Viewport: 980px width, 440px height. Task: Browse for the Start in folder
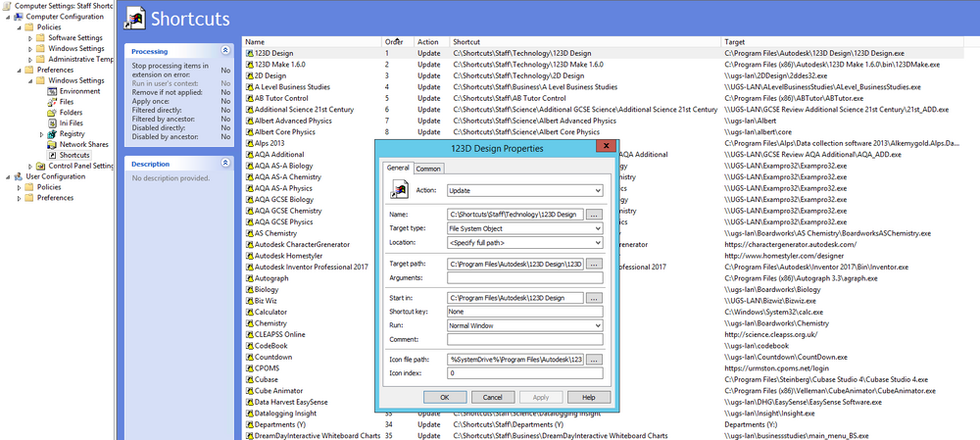click(x=595, y=298)
